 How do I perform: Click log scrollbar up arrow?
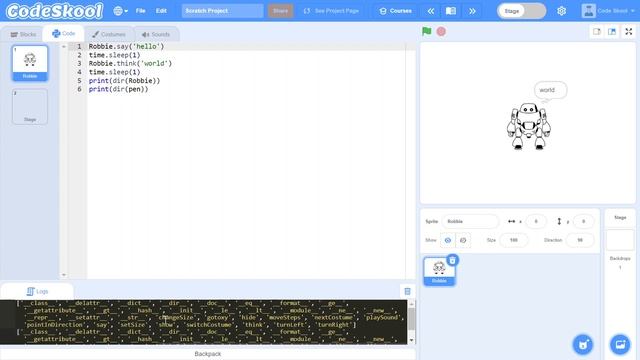tap(411, 304)
